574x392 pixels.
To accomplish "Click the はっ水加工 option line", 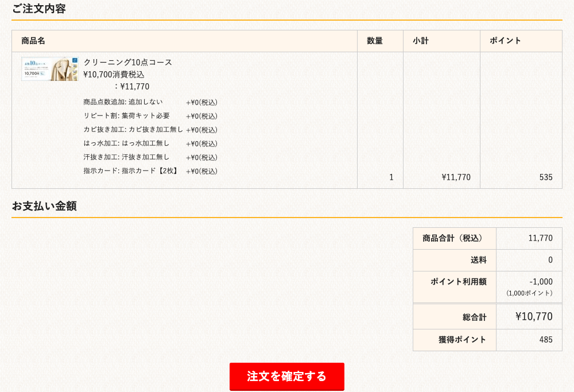I will (126, 143).
